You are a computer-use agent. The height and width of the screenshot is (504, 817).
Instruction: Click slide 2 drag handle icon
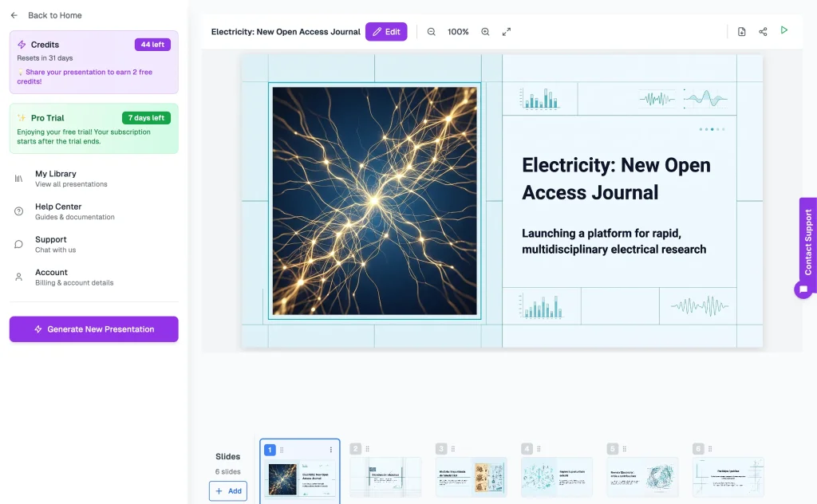[x=367, y=449]
